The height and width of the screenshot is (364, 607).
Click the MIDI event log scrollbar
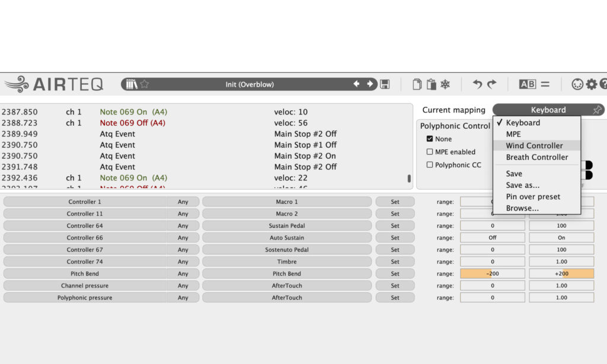click(409, 178)
